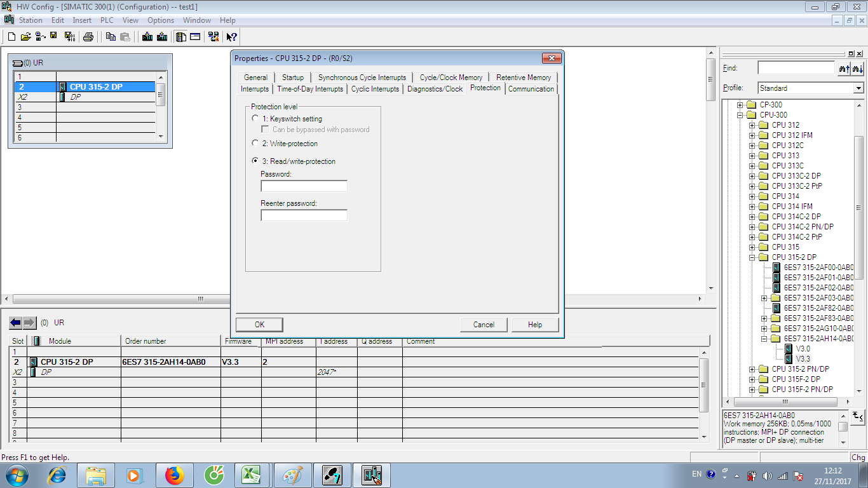Click the find-downward binoculars icon in catalog

coord(858,68)
